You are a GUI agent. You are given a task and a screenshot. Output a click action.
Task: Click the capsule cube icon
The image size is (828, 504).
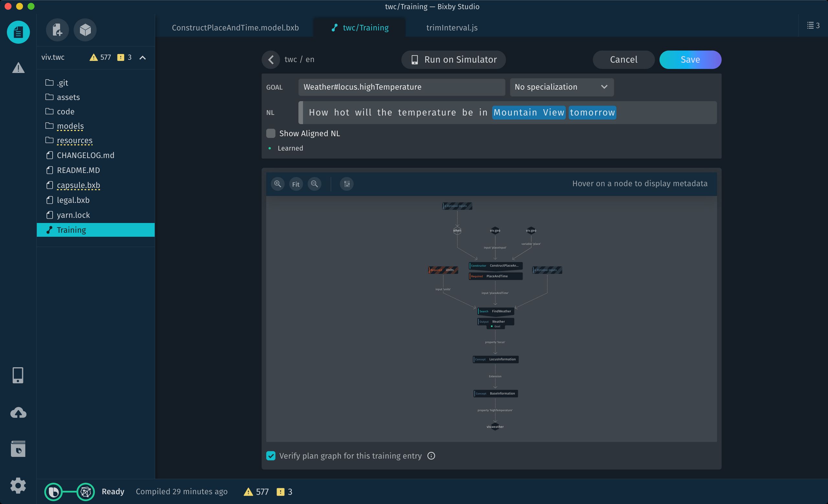[x=85, y=30]
